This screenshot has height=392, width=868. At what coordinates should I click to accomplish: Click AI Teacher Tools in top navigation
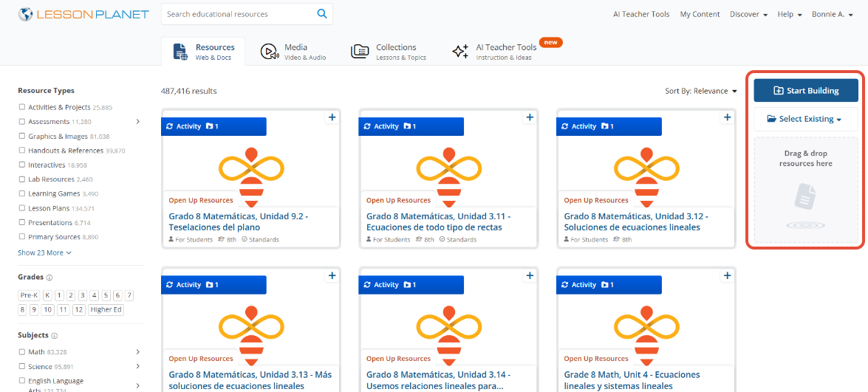pyautogui.click(x=641, y=14)
